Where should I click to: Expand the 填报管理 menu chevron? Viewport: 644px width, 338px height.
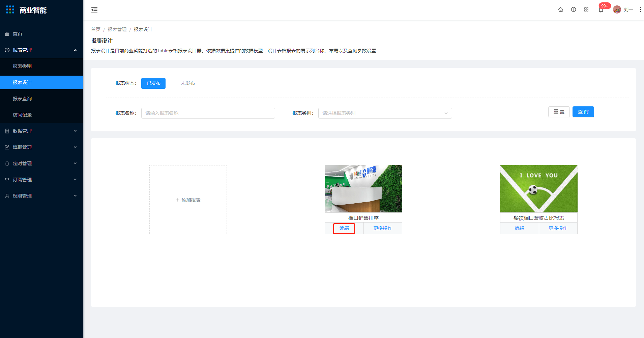(x=75, y=147)
